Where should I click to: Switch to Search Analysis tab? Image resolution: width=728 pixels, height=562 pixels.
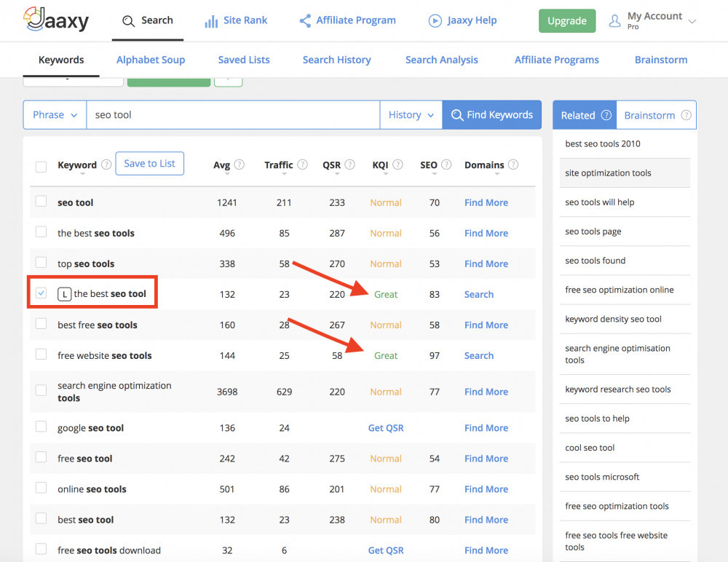pyautogui.click(x=442, y=60)
